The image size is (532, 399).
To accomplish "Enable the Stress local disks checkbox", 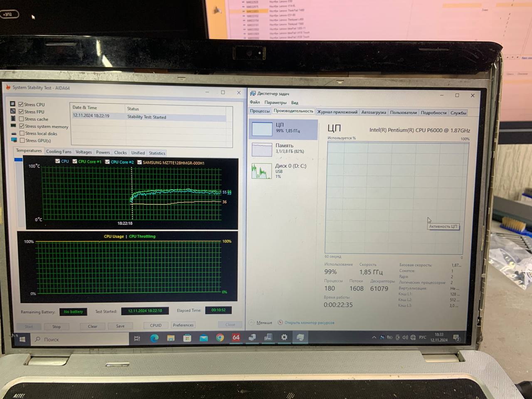I will 22,133.
